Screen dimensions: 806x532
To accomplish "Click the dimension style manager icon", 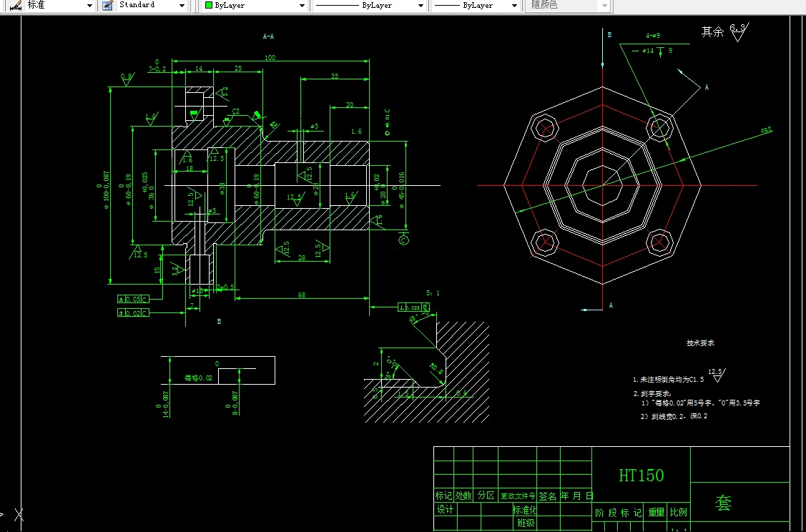I will pyautogui.click(x=16, y=5).
